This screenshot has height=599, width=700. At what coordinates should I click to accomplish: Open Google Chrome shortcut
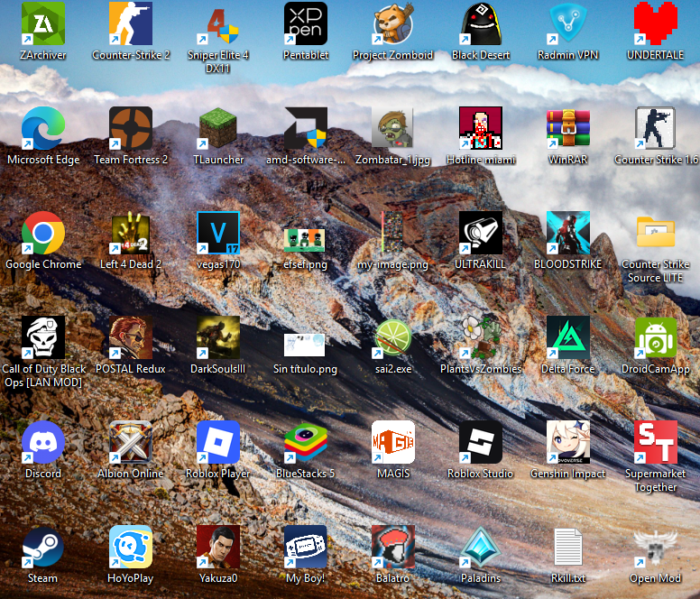[x=43, y=233]
